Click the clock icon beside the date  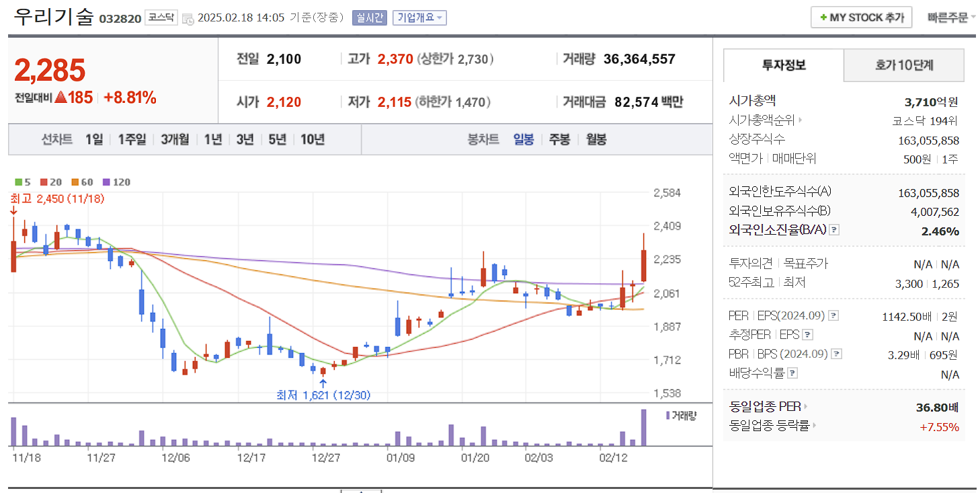189,18
